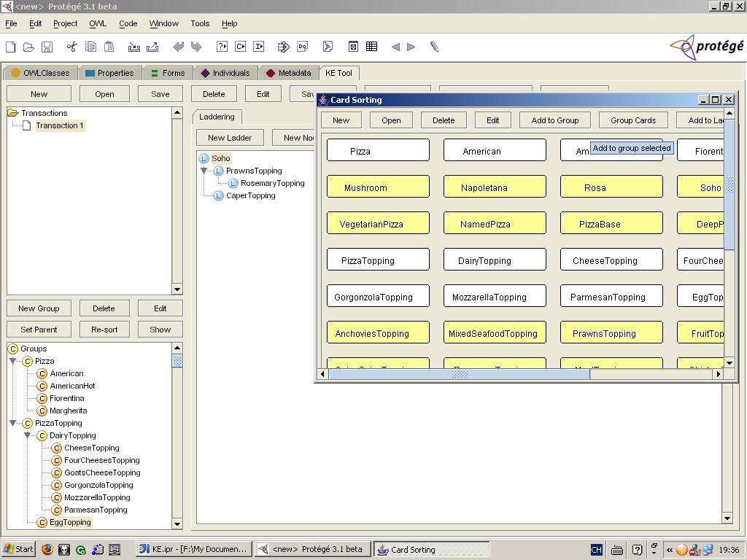Click the CH language indicator in the system tray
The image size is (747, 560).
596,550
